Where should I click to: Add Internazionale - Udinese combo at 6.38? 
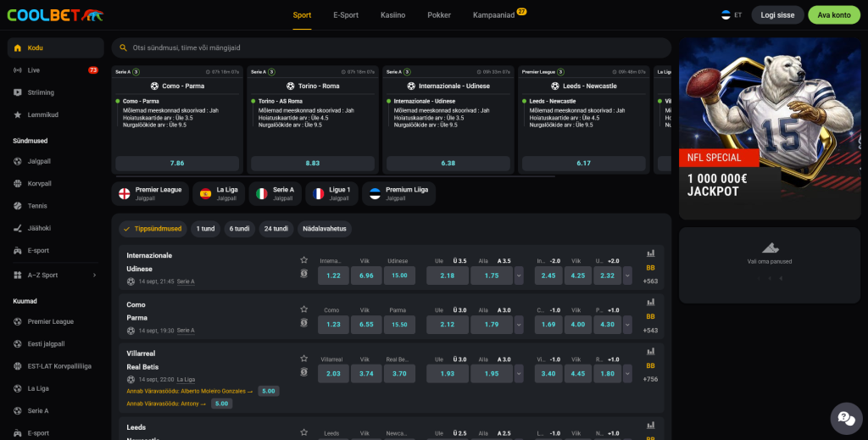(x=448, y=164)
